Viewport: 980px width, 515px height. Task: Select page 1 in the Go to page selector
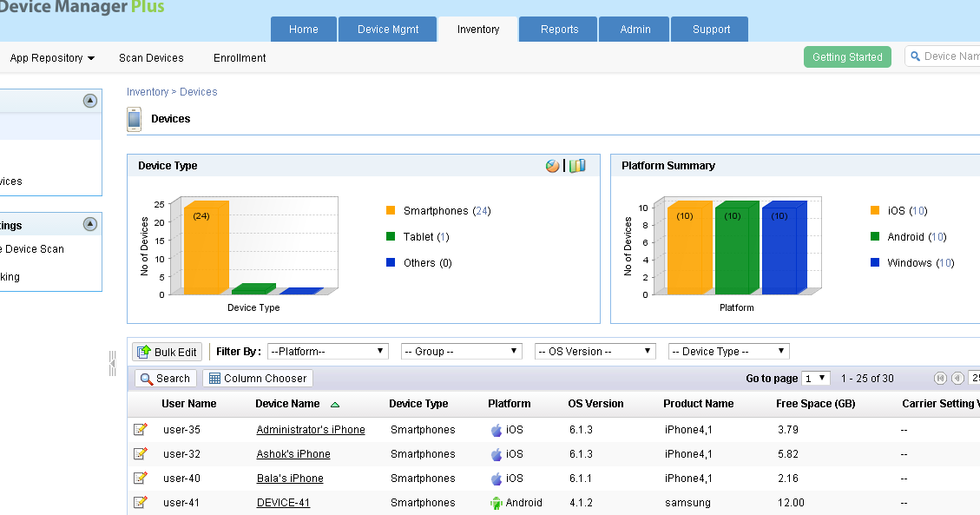(x=816, y=378)
